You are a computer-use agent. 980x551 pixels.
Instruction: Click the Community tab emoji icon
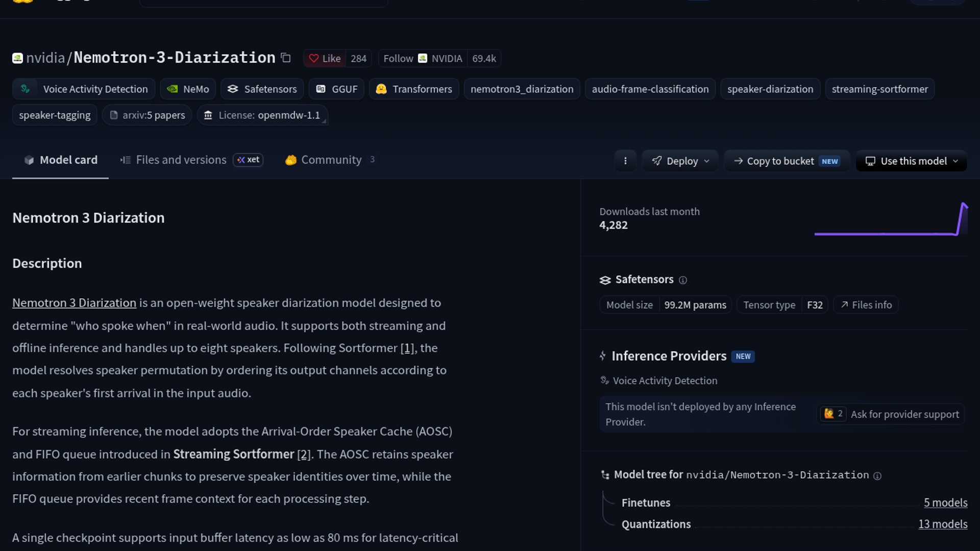tap(291, 160)
